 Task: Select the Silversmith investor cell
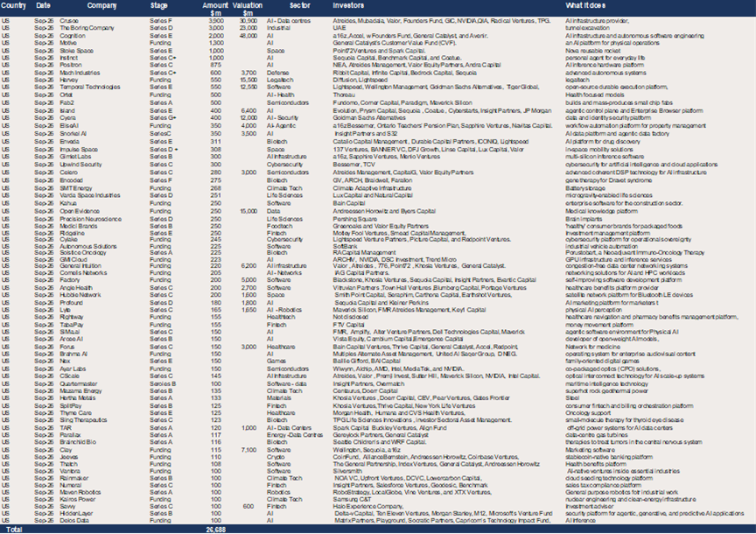347,471
